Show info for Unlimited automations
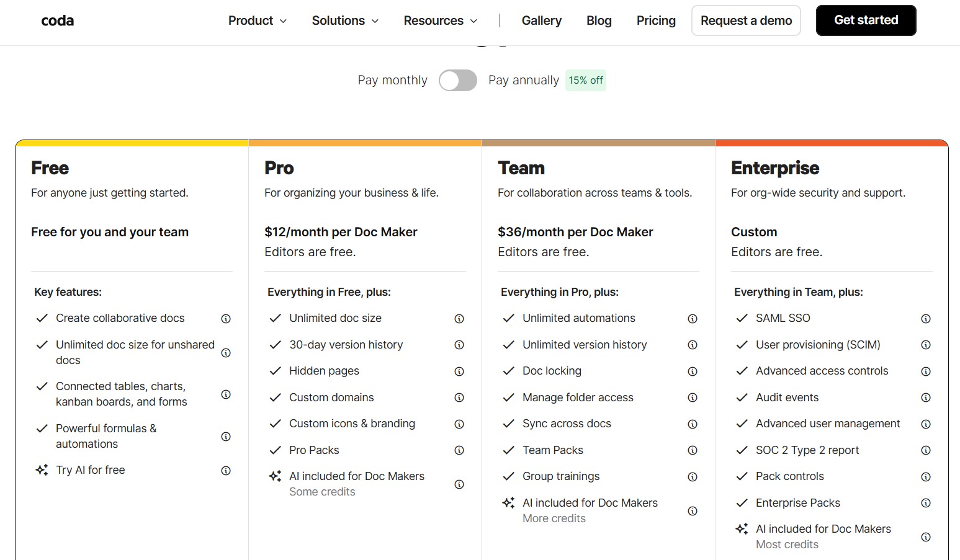 tap(693, 319)
